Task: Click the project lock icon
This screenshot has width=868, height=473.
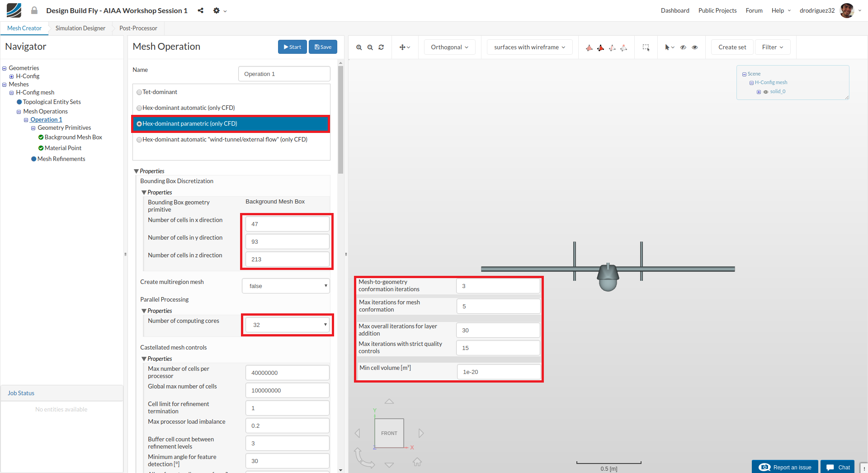Action: pos(34,10)
